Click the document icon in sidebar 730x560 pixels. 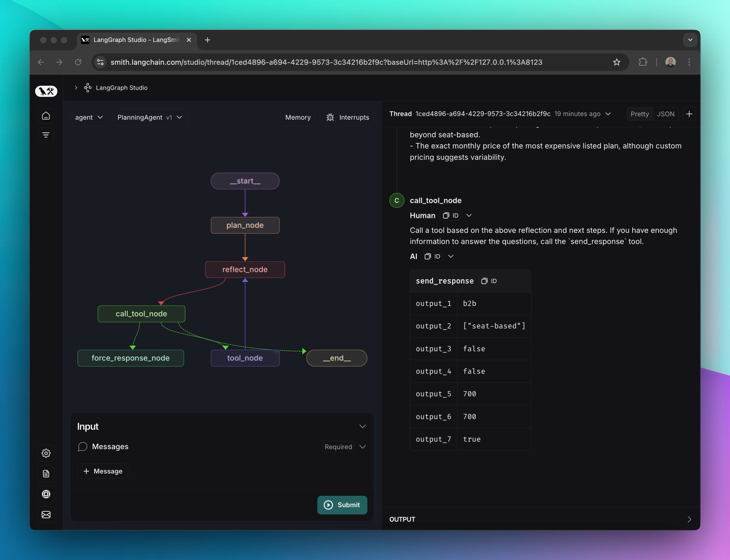46,473
